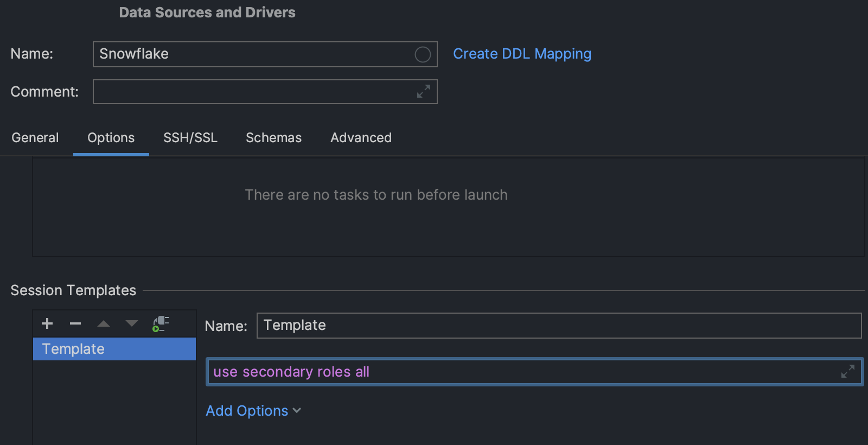Open the Add Options dropdown
This screenshot has height=445, width=868.
click(253, 411)
